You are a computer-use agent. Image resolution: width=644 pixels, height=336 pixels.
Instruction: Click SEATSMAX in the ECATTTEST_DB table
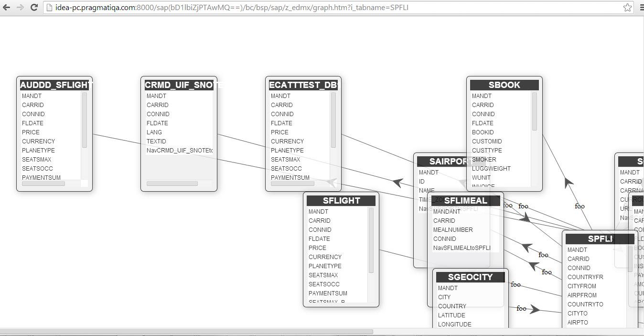pyautogui.click(x=286, y=160)
